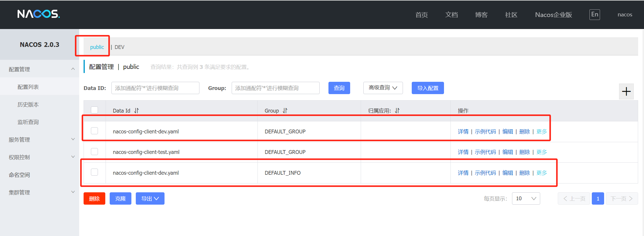Switch to the DEV namespace tab
The height and width of the screenshot is (236, 644).
click(x=119, y=47)
